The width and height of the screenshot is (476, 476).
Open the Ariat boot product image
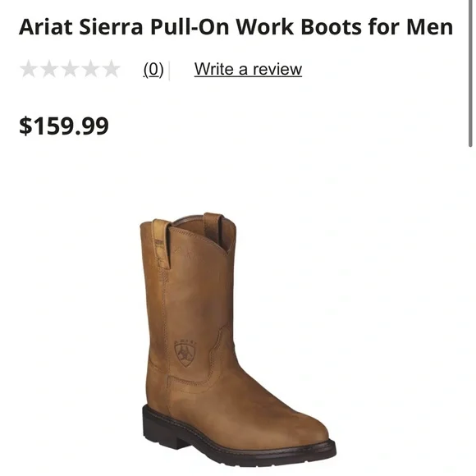pos(238,340)
